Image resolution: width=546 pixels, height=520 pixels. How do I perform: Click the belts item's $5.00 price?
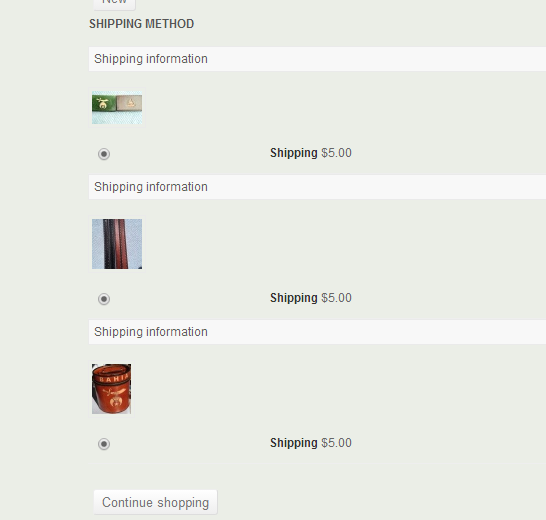[336, 298]
